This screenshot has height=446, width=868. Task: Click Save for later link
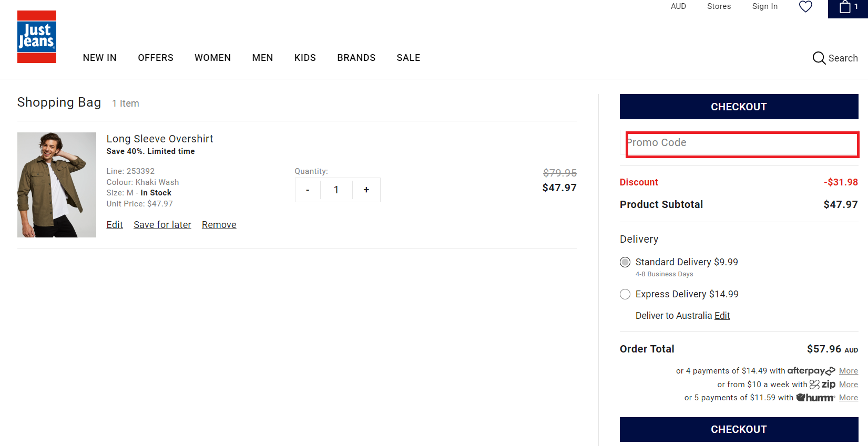point(162,225)
